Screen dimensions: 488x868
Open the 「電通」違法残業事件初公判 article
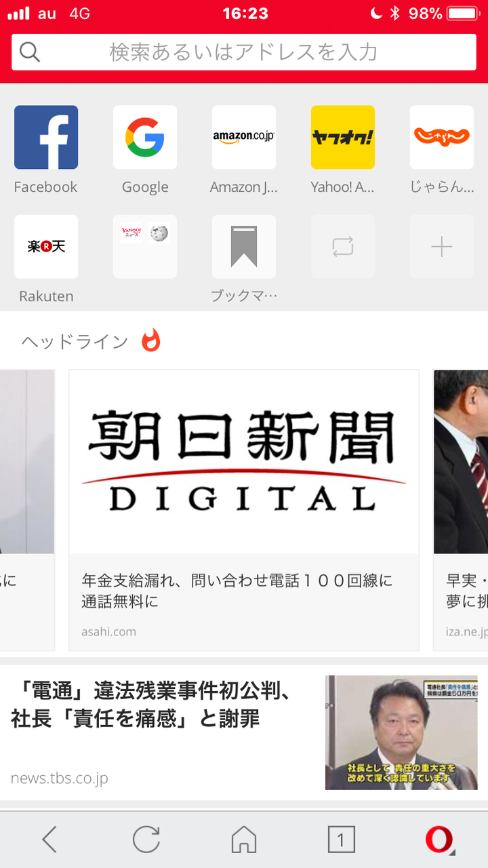(151, 705)
